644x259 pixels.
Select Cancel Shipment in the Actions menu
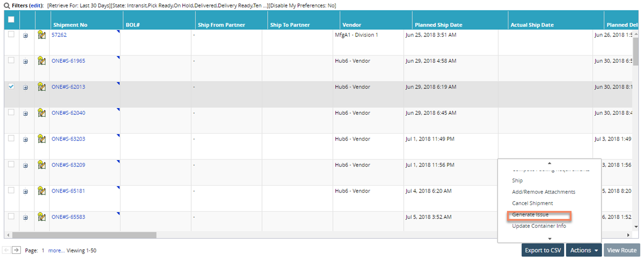click(532, 203)
